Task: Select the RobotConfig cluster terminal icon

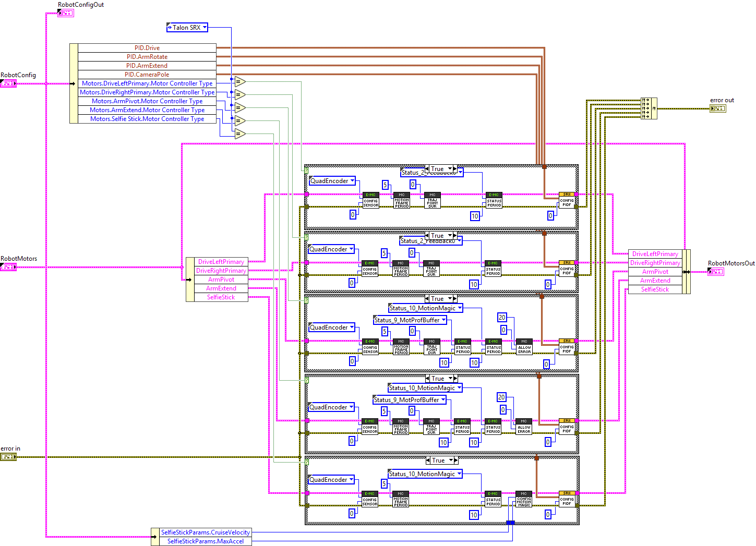Action: [x=8, y=83]
